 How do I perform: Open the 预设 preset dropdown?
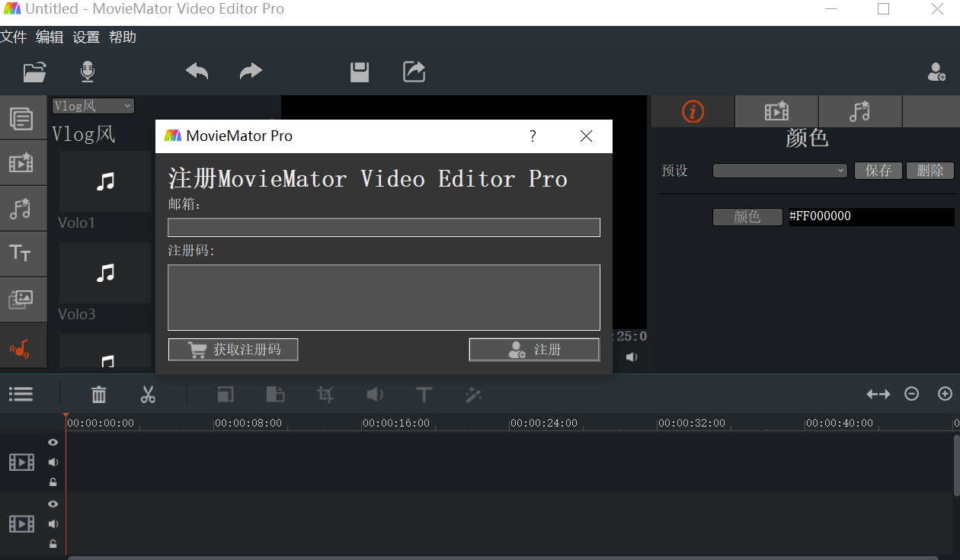pyautogui.click(x=779, y=171)
